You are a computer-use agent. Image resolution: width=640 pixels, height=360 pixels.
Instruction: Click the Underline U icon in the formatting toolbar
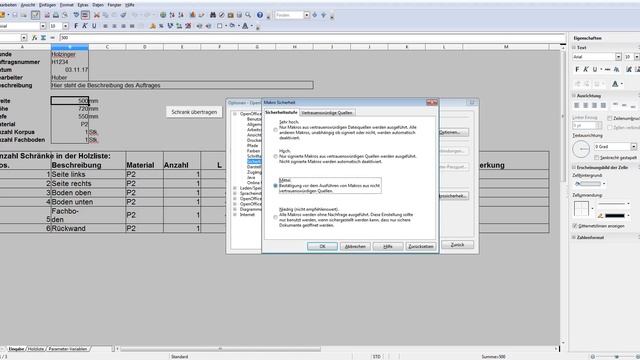pyautogui.click(x=94, y=26)
